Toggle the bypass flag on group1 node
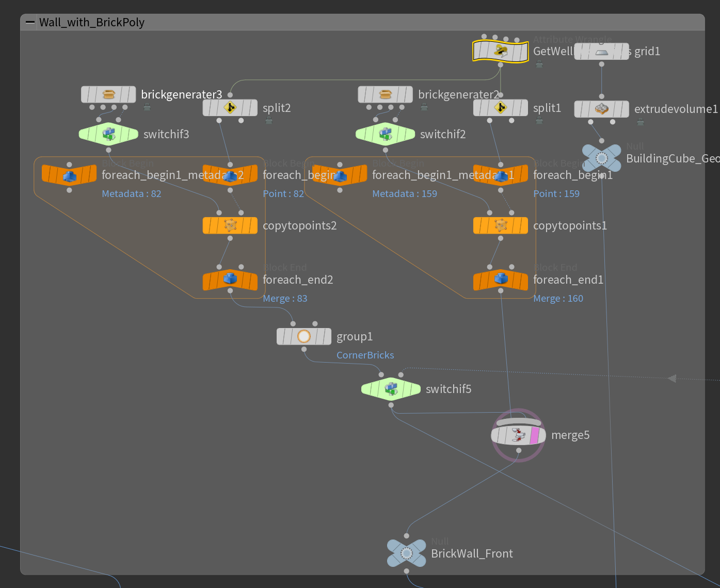 click(281, 337)
